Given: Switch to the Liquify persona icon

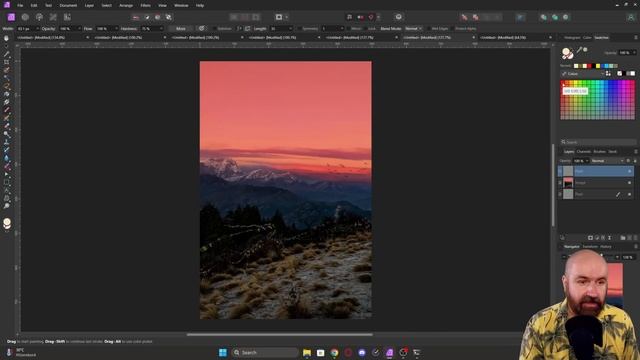Looking at the screenshot, I should pyautogui.click(x=25, y=17).
